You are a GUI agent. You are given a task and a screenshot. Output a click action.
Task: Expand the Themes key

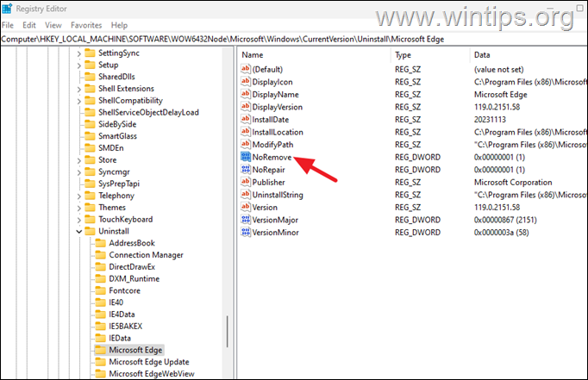(79, 208)
